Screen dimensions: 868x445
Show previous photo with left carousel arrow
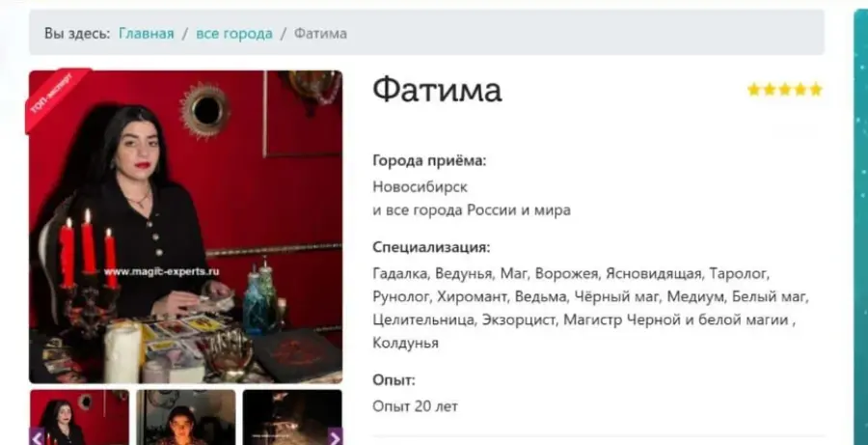pyautogui.click(x=37, y=438)
